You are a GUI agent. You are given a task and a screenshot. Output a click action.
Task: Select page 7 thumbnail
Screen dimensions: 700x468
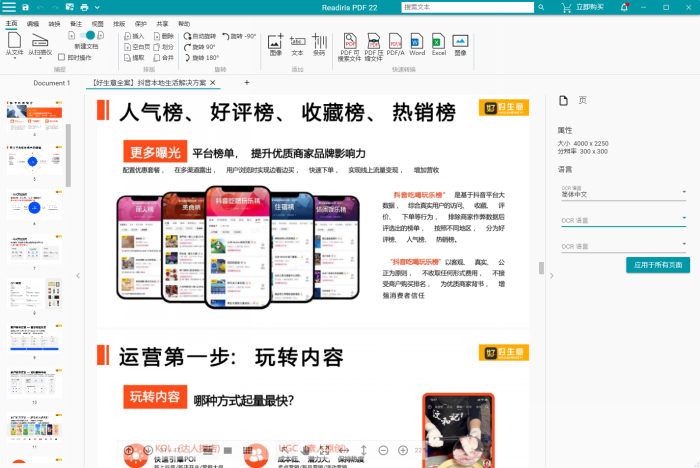pos(34,249)
